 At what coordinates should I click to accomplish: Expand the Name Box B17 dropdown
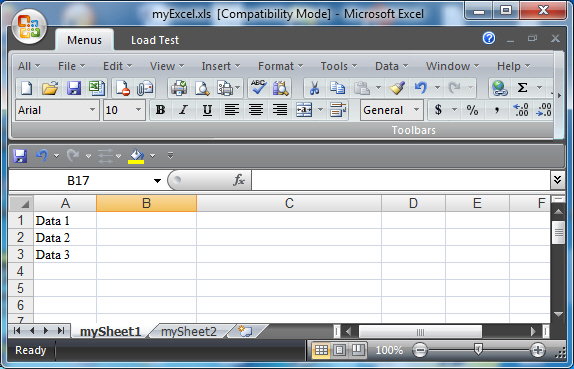[157, 180]
